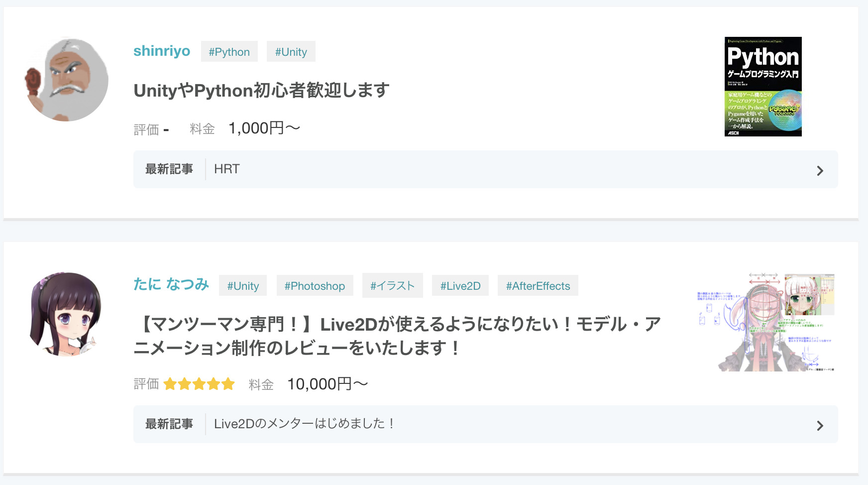Expand the Live2D mentor article chevron
Screen dimensions: 868x485
pos(820,425)
